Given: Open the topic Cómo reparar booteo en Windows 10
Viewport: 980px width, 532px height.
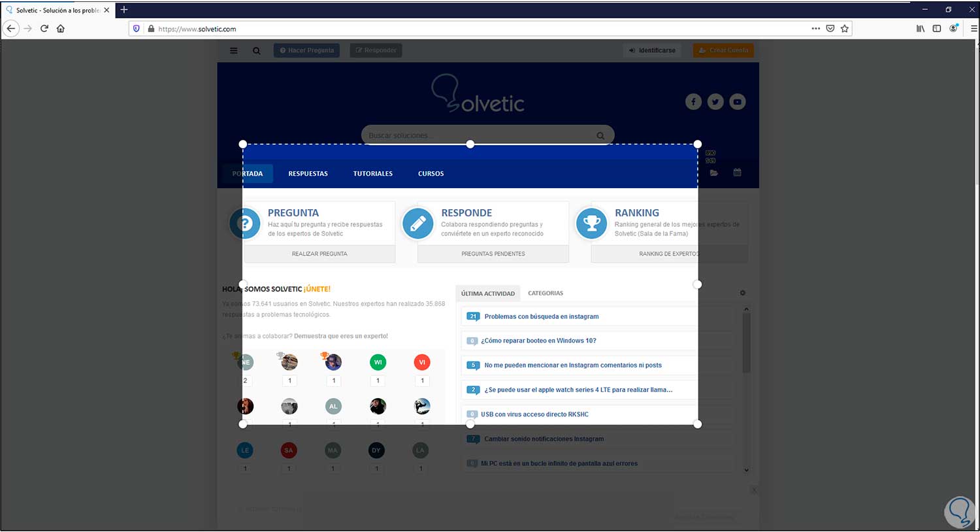Looking at the screenshot, I should pyautogui.click(x=537, y=341).
